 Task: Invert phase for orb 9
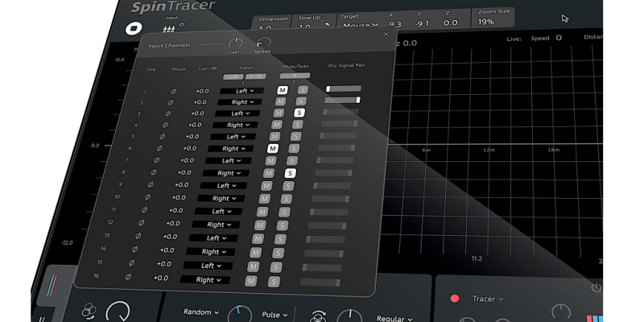coord(151,185)
